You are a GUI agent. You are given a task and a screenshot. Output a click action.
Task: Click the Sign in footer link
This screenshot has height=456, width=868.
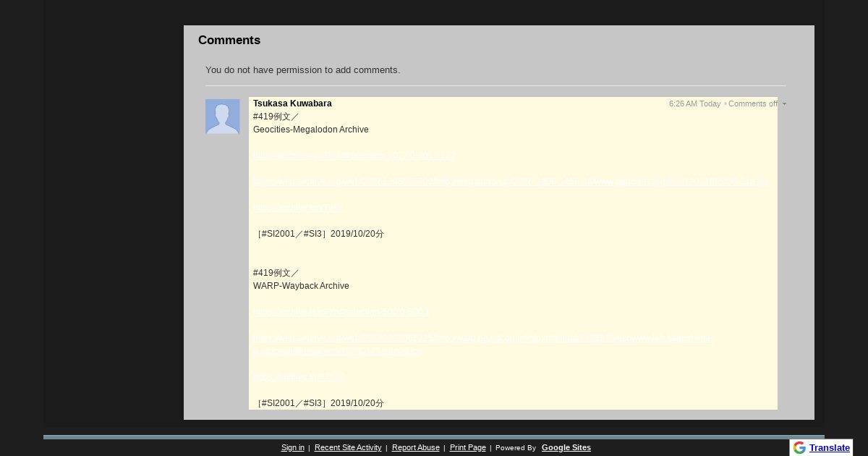click(293, 447)
